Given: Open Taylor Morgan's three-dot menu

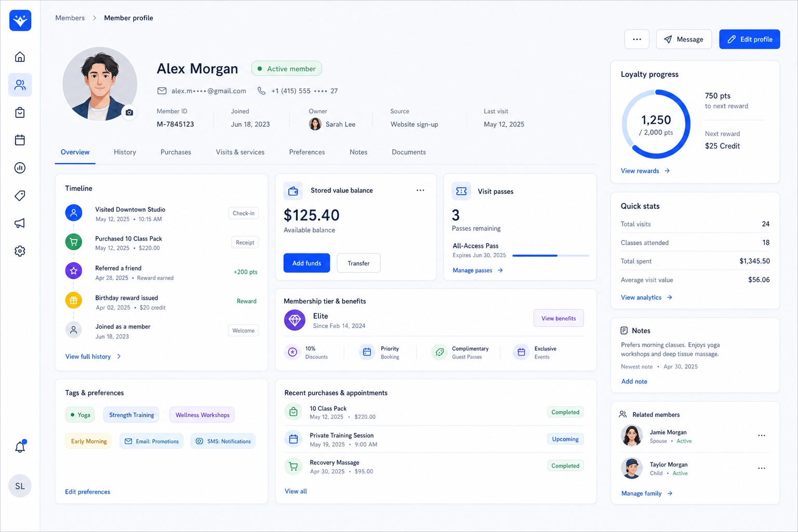Looking at the screenshot, I should click(x=762, y=468).
